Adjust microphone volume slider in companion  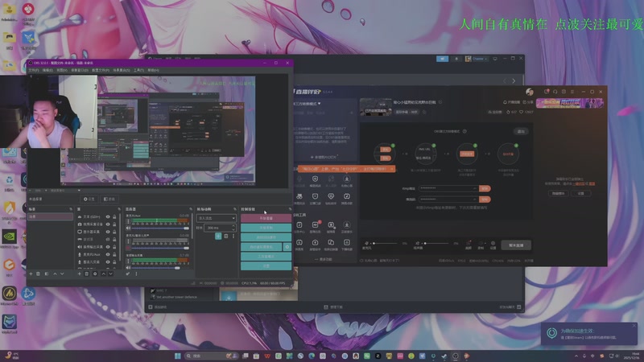[385, 244]
